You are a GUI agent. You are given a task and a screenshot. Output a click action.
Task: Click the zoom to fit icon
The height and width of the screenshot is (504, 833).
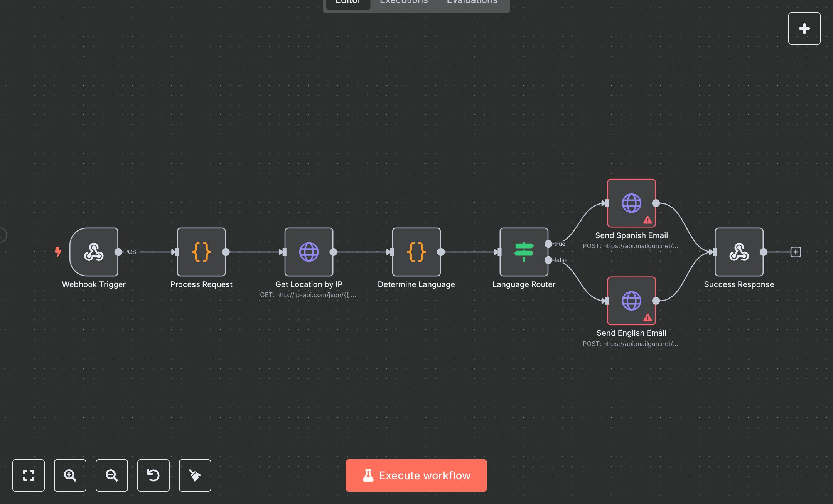pos(29,475)
